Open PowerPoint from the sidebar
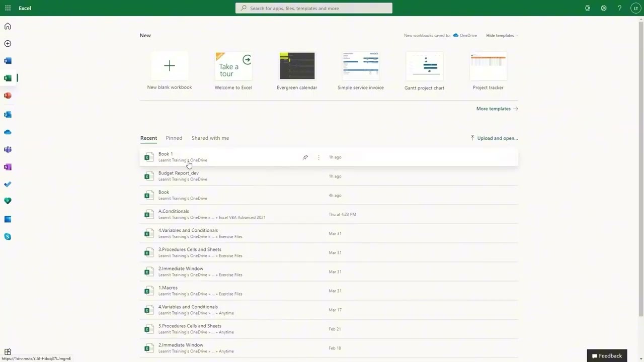The image size is (644, 362). (8, 96)
